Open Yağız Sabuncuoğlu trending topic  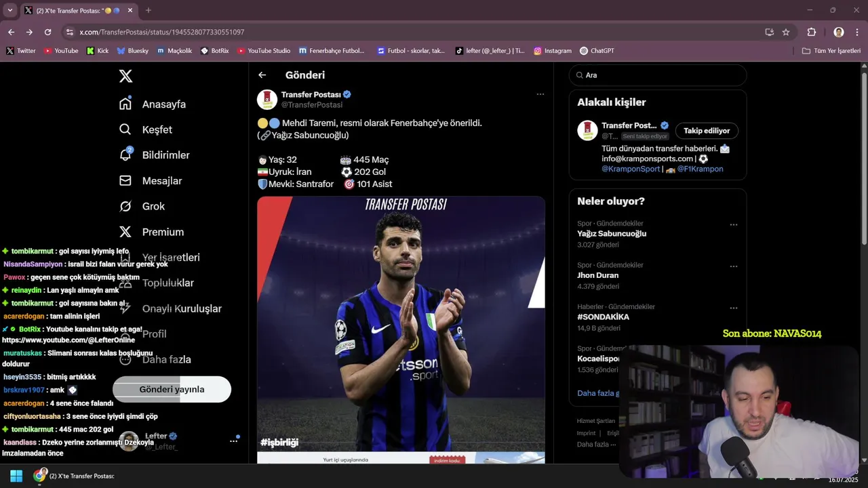point(612,234)
